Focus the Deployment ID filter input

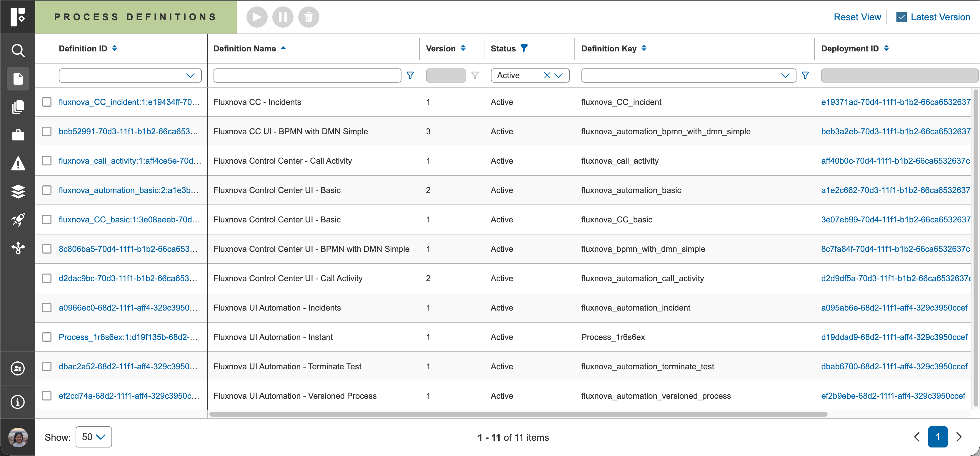tap(899, 75)
